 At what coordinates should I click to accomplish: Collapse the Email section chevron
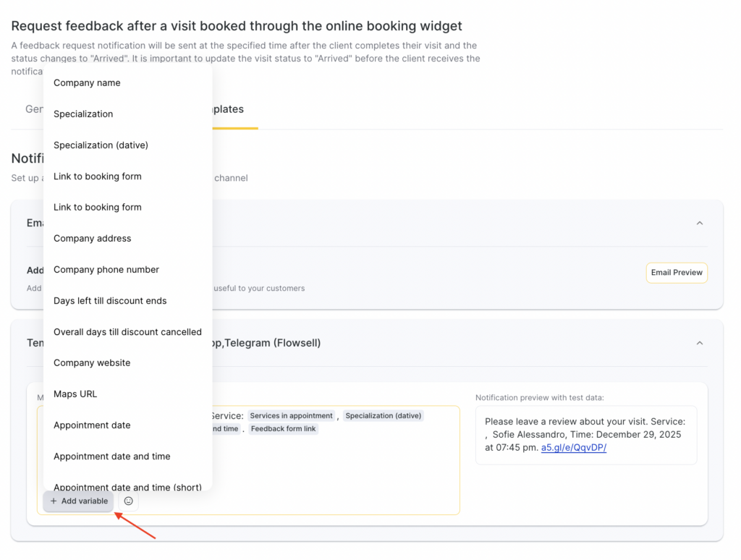click(x=700, y=223)
